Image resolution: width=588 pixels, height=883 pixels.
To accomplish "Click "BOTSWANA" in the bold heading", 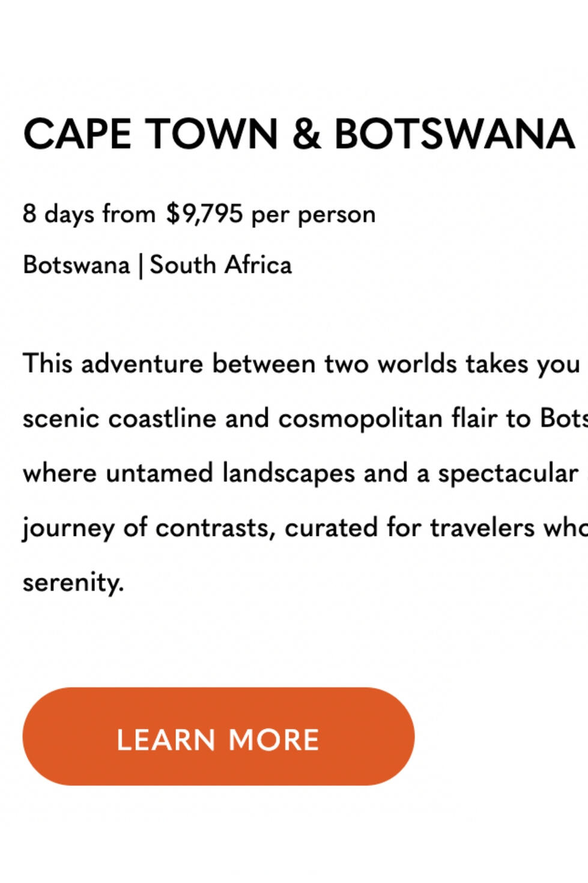I will (455, 133).
